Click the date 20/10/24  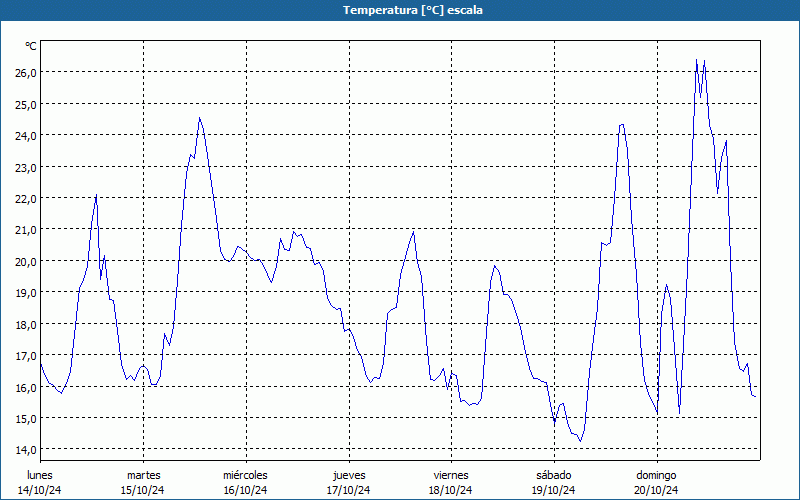tap(656, 490)
